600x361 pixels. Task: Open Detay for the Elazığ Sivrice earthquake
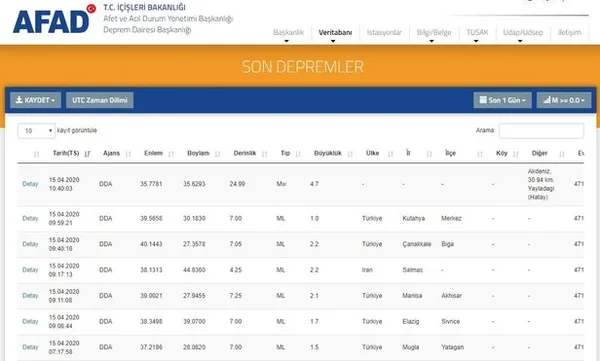(x=30, y=321)
